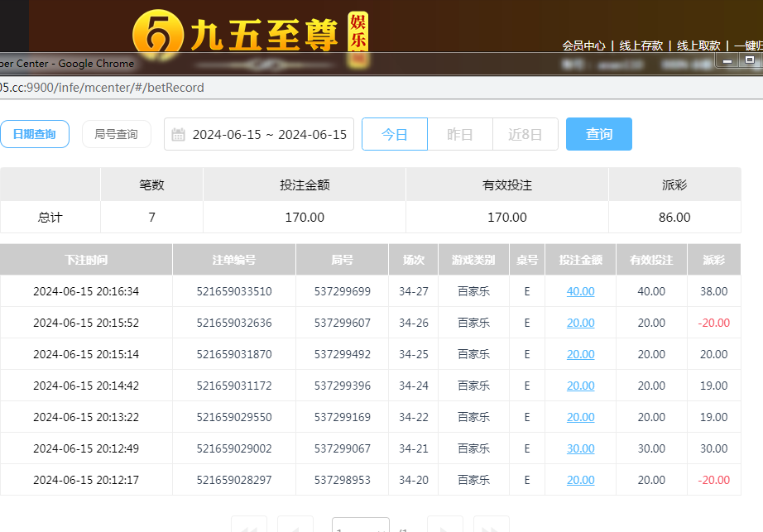Go to the first page of records
763x532 pixels.
[249, 526]
